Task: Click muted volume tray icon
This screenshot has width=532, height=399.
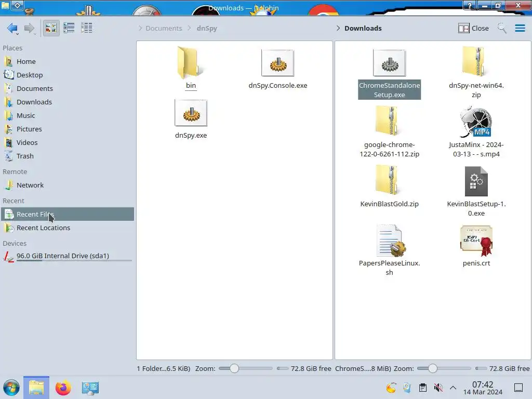Action: [438, 388]
